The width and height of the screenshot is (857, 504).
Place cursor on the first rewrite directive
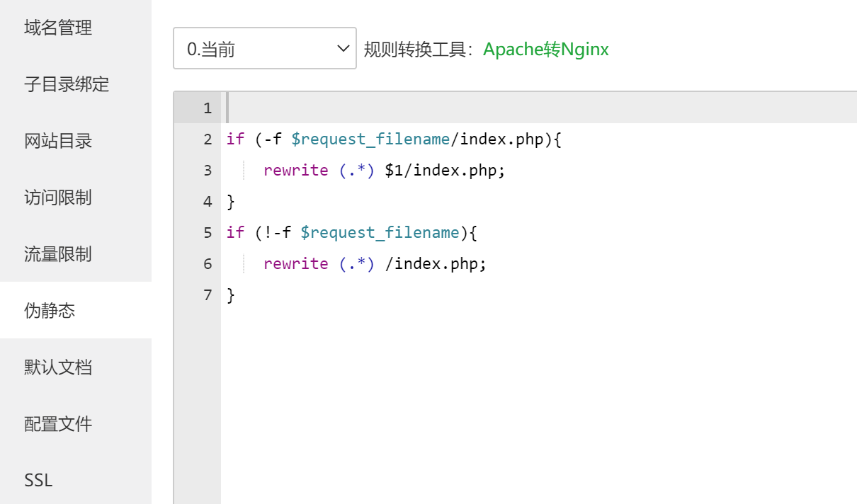[295, 170]
